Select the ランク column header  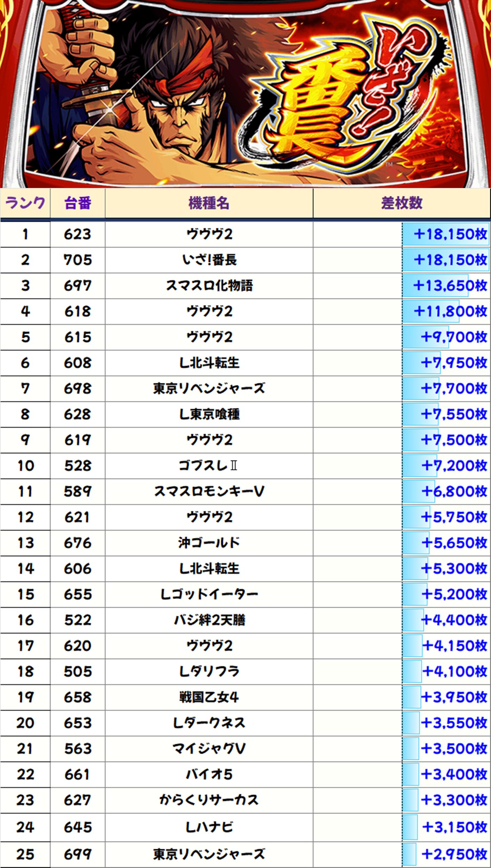pyautogui.click(x=25, y=203)
